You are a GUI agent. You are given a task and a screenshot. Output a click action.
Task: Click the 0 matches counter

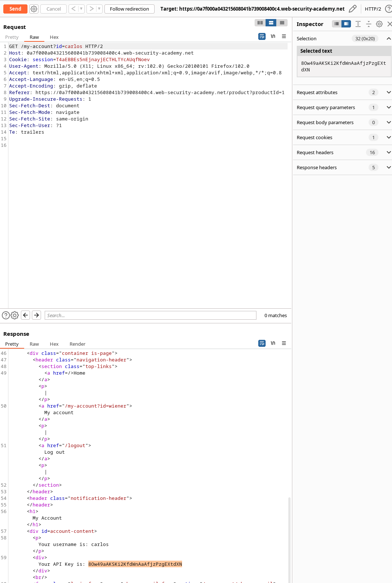(x=275, y=315)
